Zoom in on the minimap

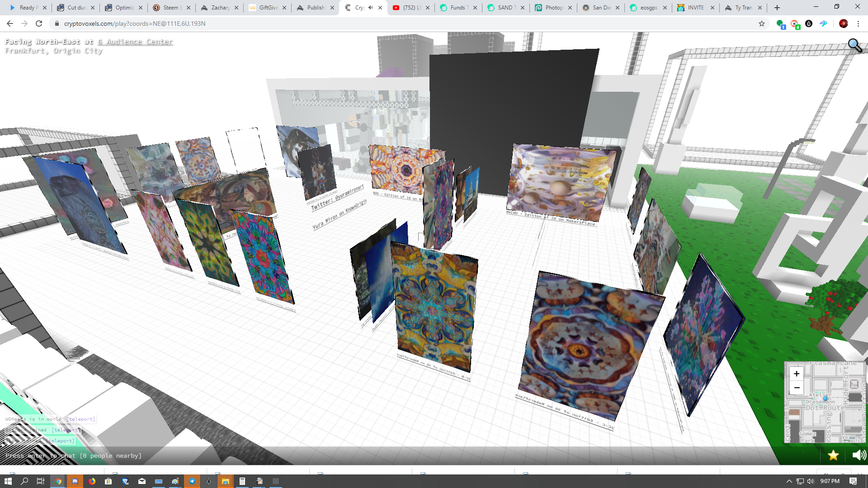point(797,374)
